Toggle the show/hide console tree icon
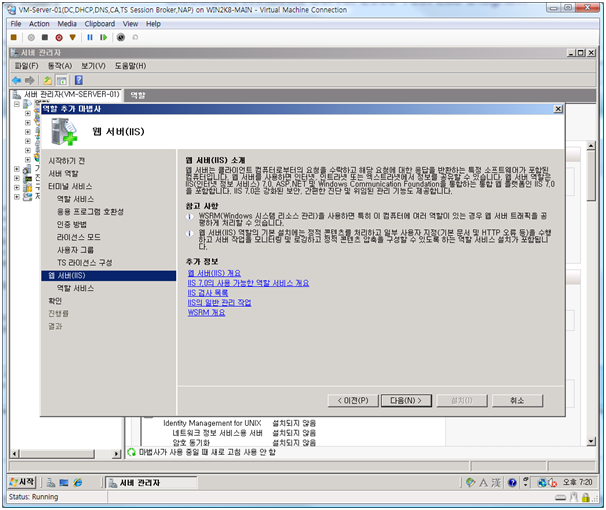The image size is (606, 510). 61,80
